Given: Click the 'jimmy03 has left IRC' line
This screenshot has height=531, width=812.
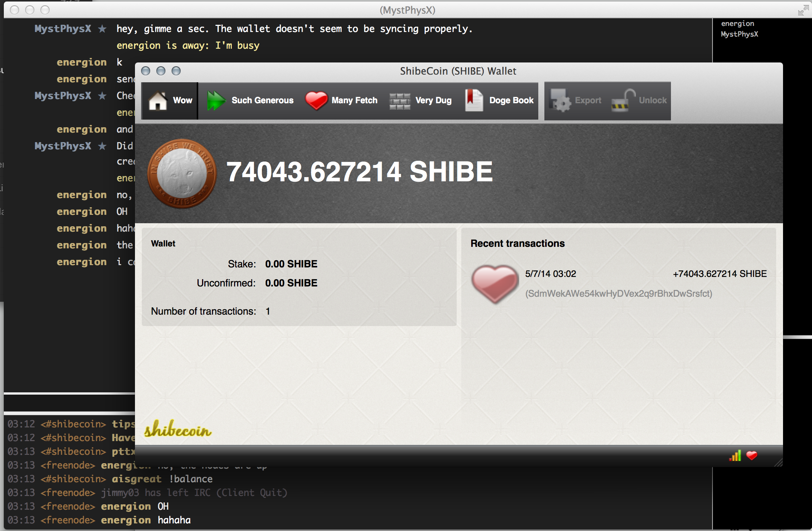Looking at the screenshot, I should coord(148,493).
